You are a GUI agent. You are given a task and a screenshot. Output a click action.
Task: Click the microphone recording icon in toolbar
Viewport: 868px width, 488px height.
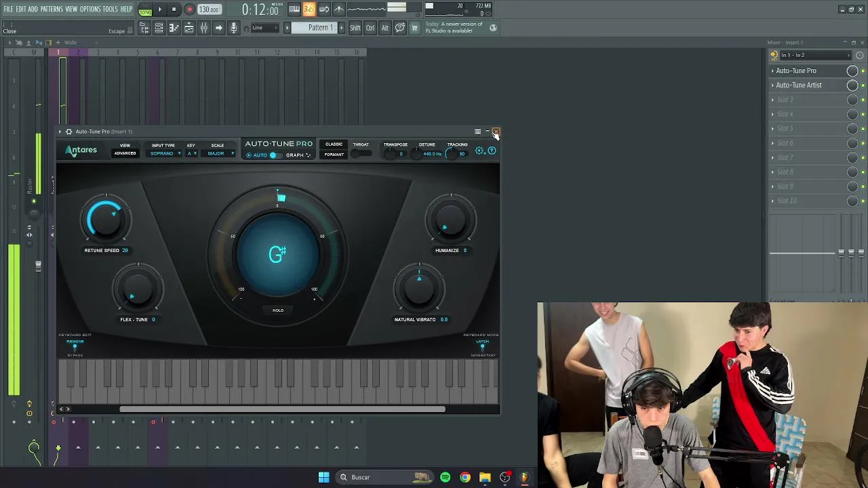[x=233, y=28]
